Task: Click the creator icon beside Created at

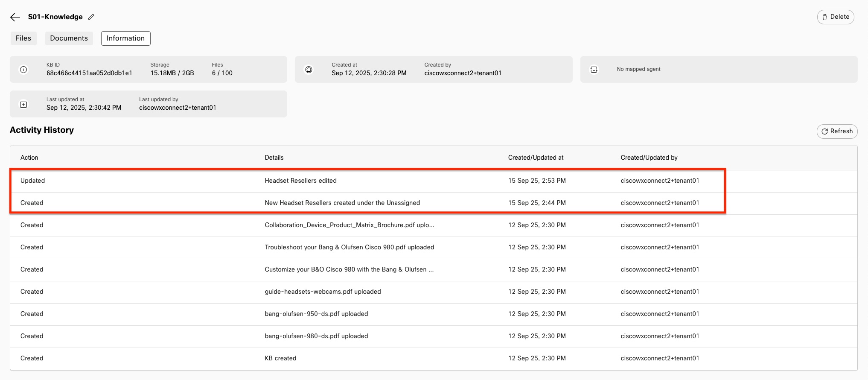Action: [309, 70]
